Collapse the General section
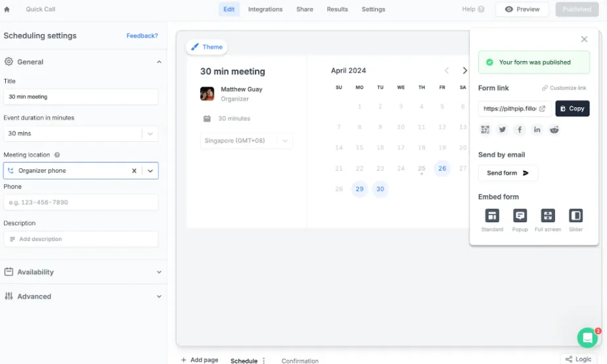Viewport: 607px width, 364px height. [x=159, y=62]
